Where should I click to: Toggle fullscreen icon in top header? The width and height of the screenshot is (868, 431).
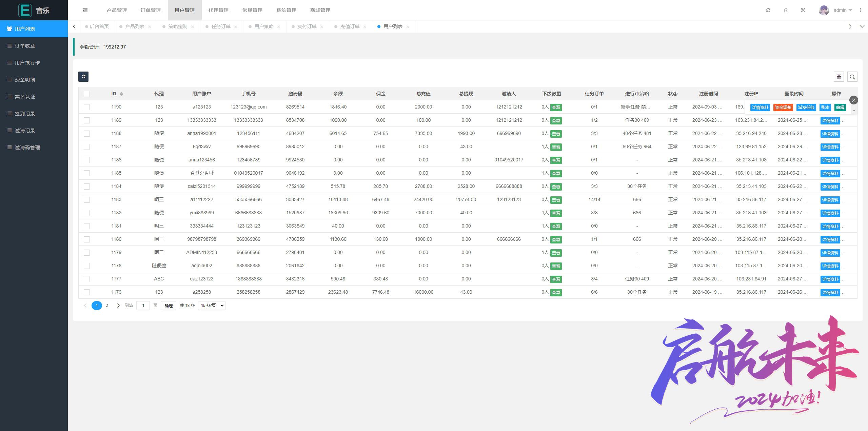[803, 10]
